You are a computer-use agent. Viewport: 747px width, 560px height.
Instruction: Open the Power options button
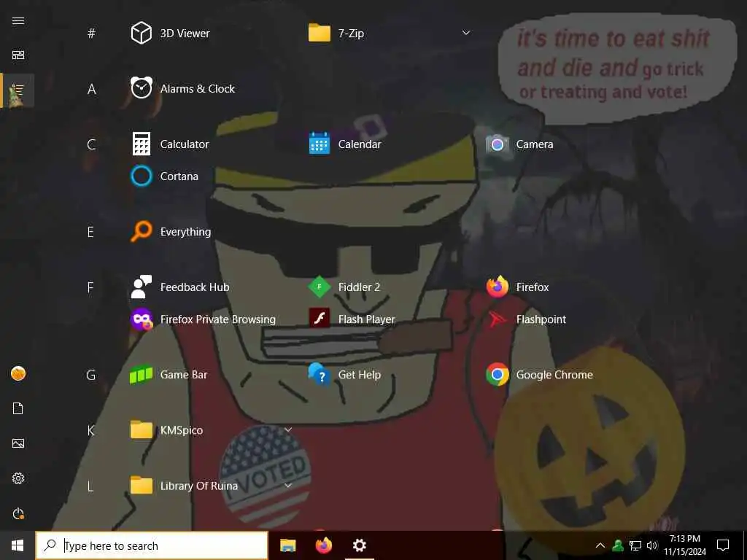pos(18,513)
